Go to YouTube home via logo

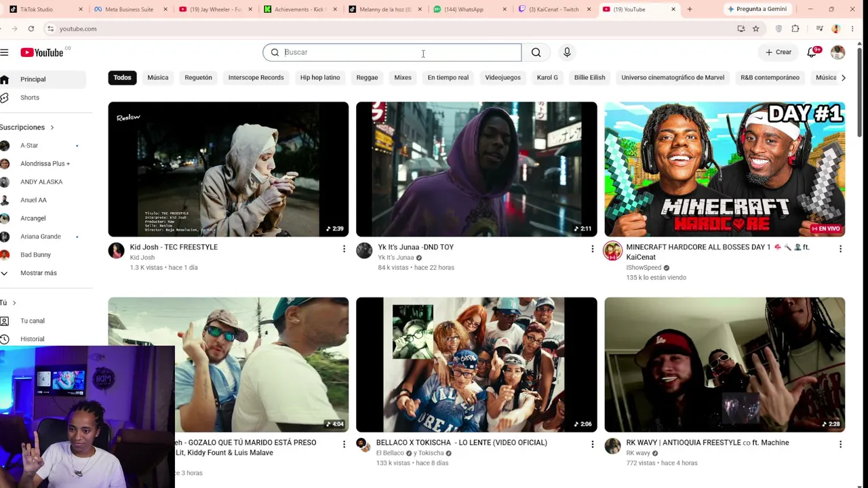42,52
